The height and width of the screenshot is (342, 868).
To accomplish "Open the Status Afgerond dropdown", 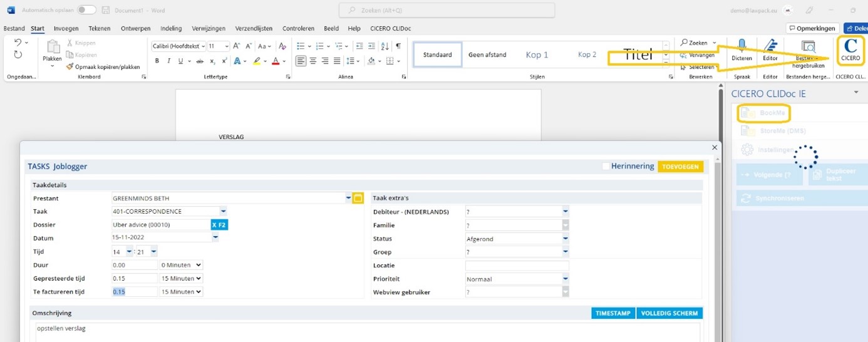I will (565, 239).
